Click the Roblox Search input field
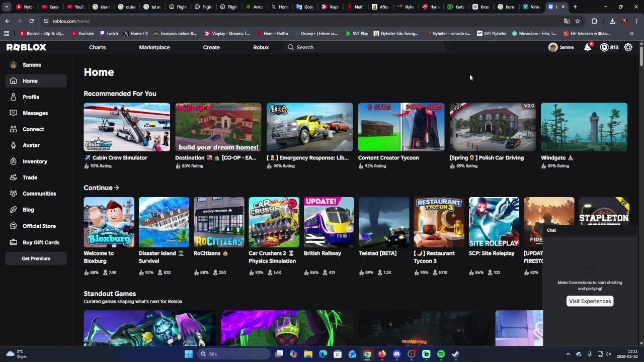644x362 pixels. click(365, 47)
